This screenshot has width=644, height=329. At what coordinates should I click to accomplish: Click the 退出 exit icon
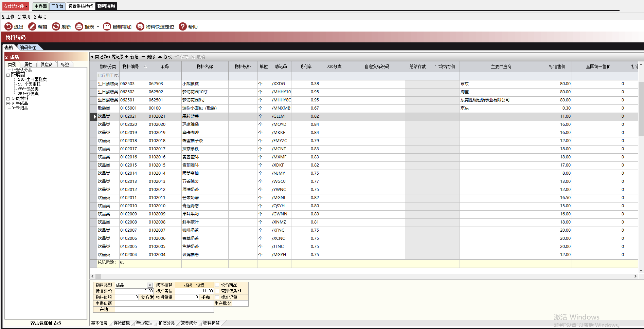(8, 26)
